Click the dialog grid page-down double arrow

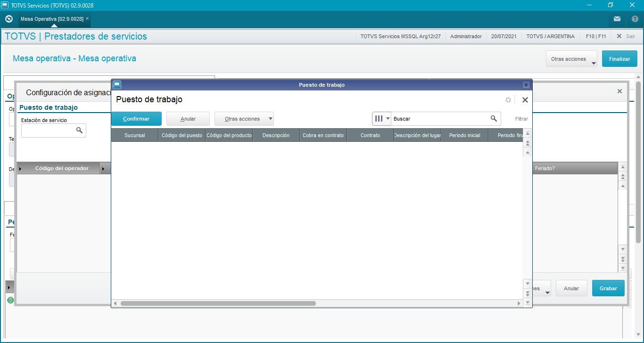pos(528,293)
